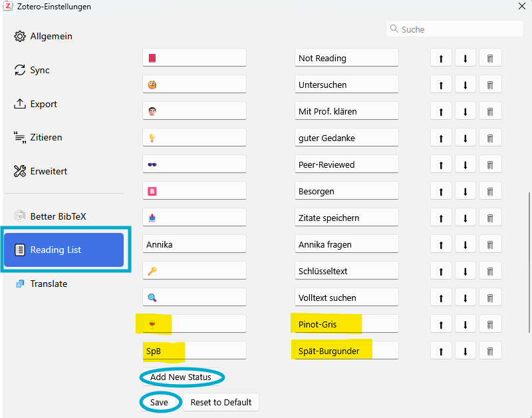This screenshot has width=532, height=418.
Task: Edit the Zitate speichern name field
Action: click(346, 218)
